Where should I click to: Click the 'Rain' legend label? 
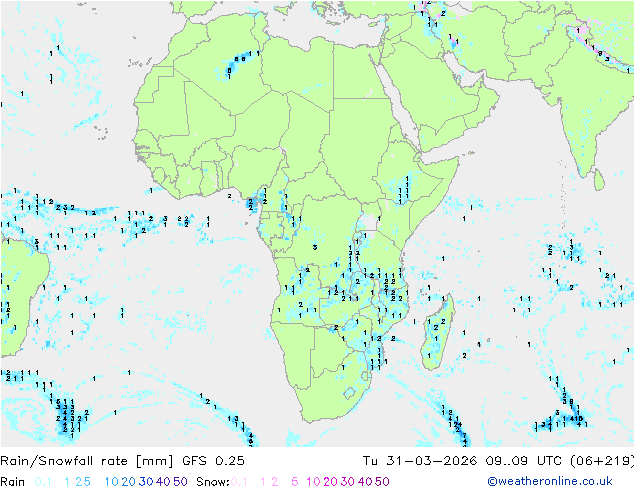point(13,482)
